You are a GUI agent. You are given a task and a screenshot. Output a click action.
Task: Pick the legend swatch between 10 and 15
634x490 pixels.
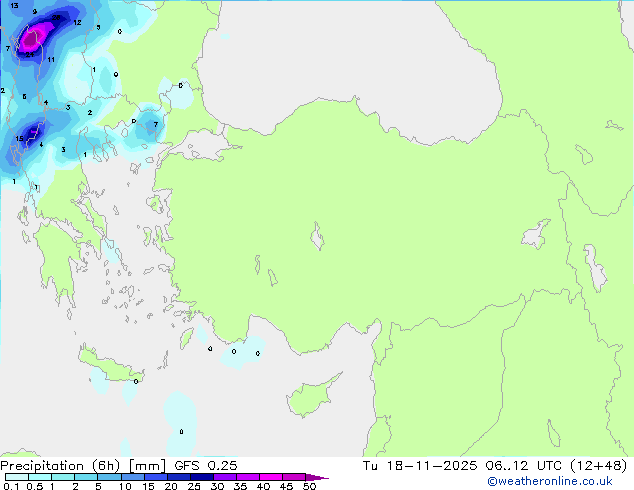132,477
